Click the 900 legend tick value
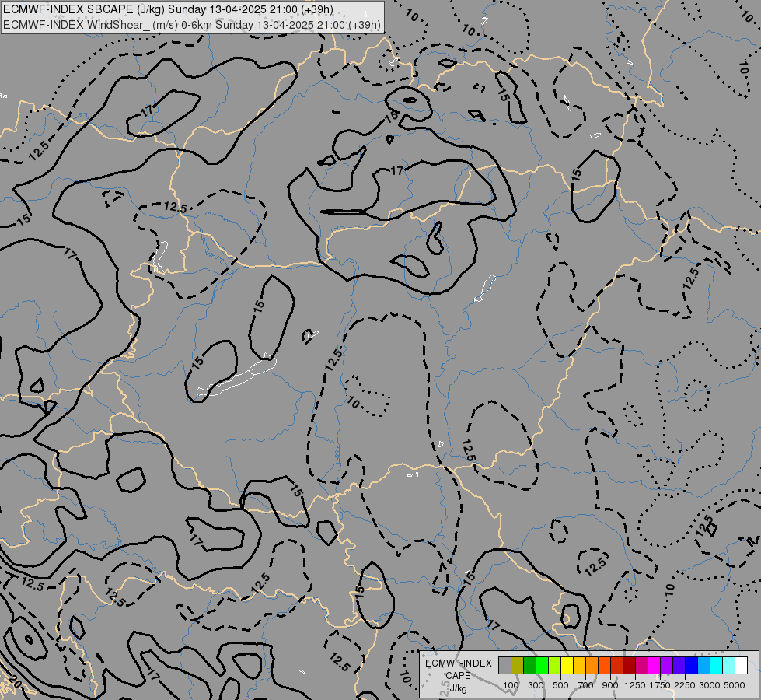The height and width of the screenshot is (700, 761). coord(610,685)
